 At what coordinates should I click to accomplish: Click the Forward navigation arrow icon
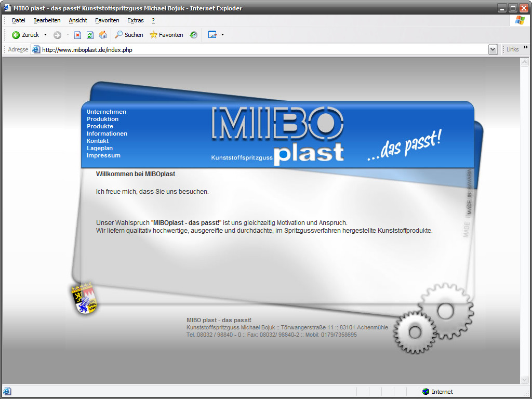57,35
